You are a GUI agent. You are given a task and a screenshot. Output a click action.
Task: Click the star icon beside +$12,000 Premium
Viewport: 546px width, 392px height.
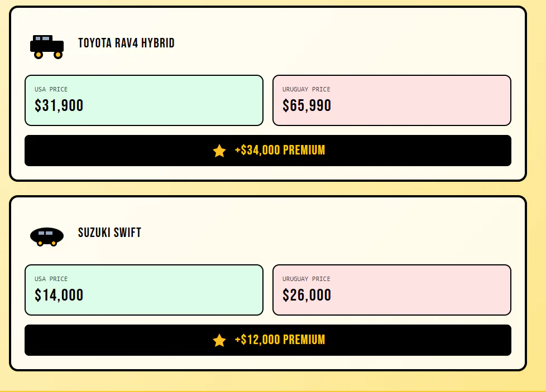coord(219,340)
